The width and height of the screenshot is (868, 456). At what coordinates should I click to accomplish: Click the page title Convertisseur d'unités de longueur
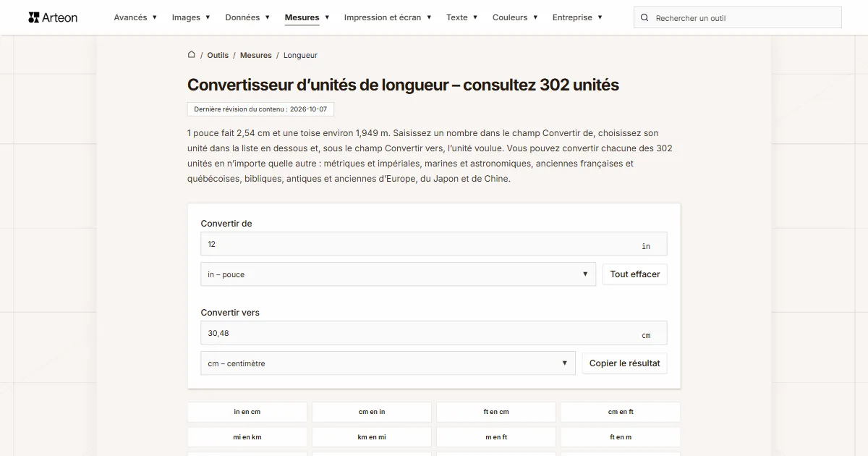coord(403,85)
